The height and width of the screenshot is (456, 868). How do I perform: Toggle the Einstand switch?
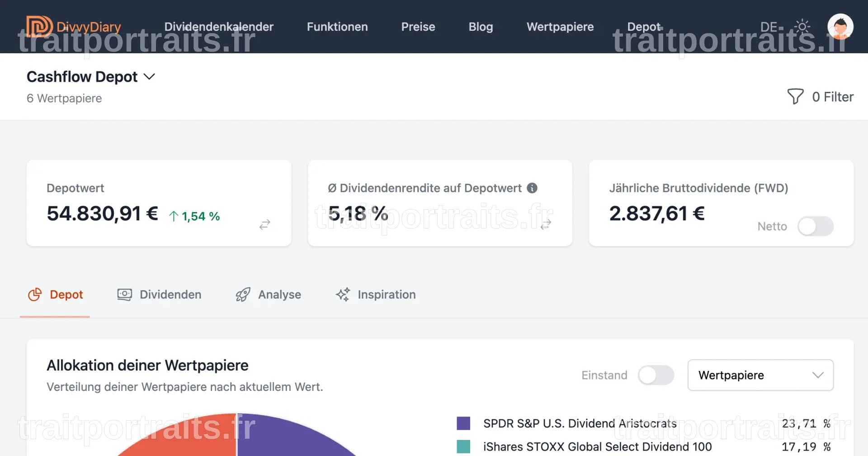point(656,375)
